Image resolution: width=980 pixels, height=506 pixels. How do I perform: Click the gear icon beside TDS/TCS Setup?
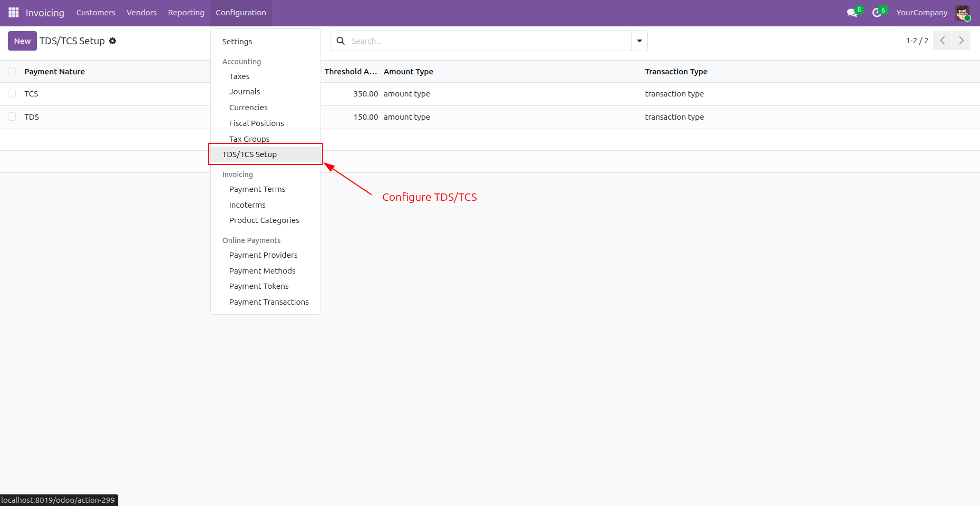click(112, 41)
